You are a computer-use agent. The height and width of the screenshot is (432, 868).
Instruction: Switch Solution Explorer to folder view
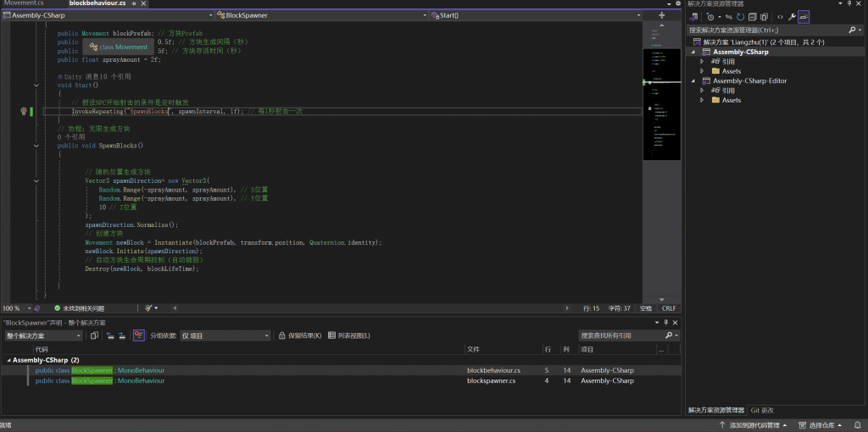tap(693, 17)
